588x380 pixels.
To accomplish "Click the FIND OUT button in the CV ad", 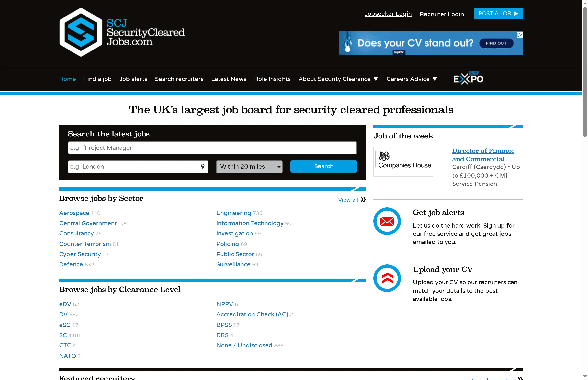I will [x=496, y=43].
